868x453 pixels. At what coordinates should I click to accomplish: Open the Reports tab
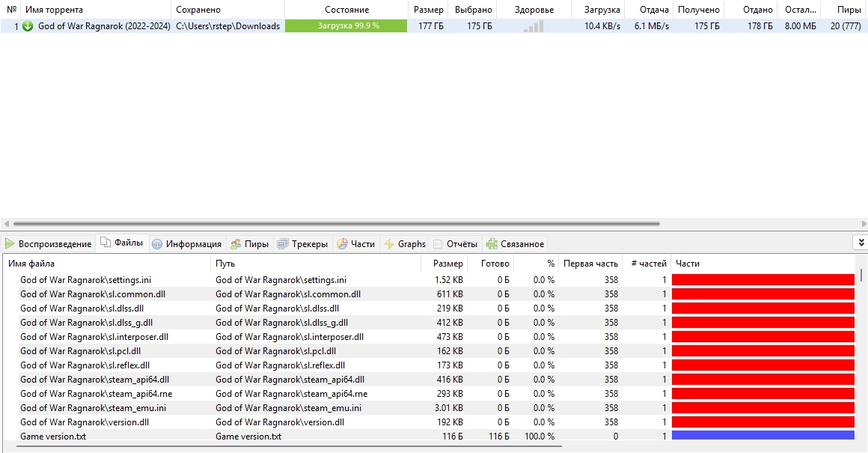pos(455,244)
